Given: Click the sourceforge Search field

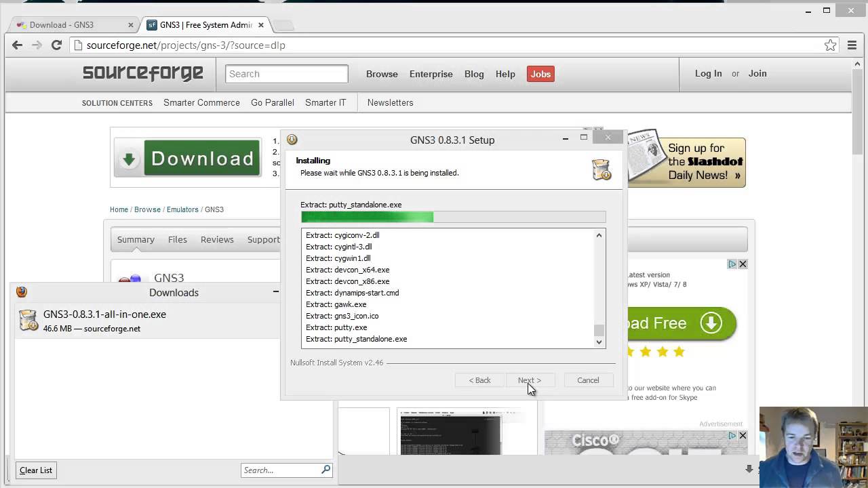Looking at the screenshot, I should point(287,74).
